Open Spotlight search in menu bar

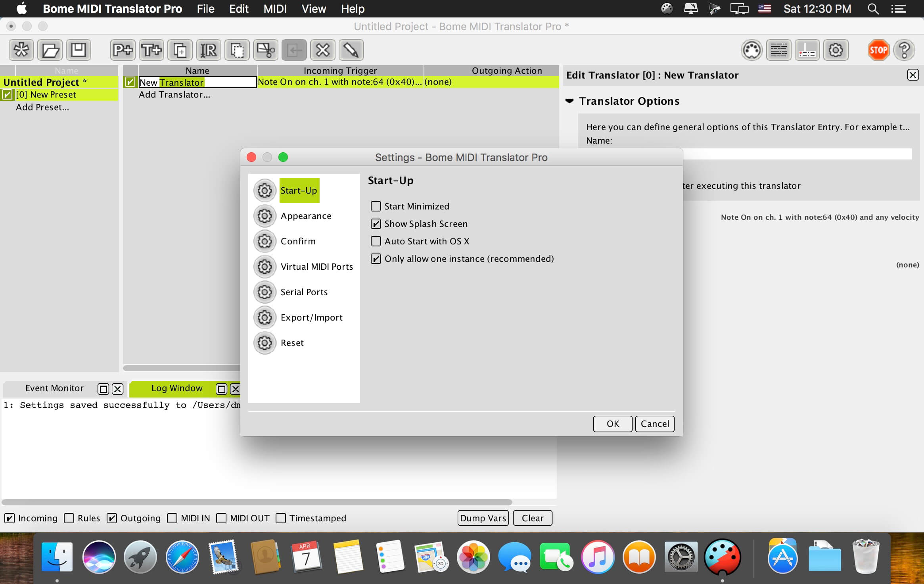click(x=873, y=9)
